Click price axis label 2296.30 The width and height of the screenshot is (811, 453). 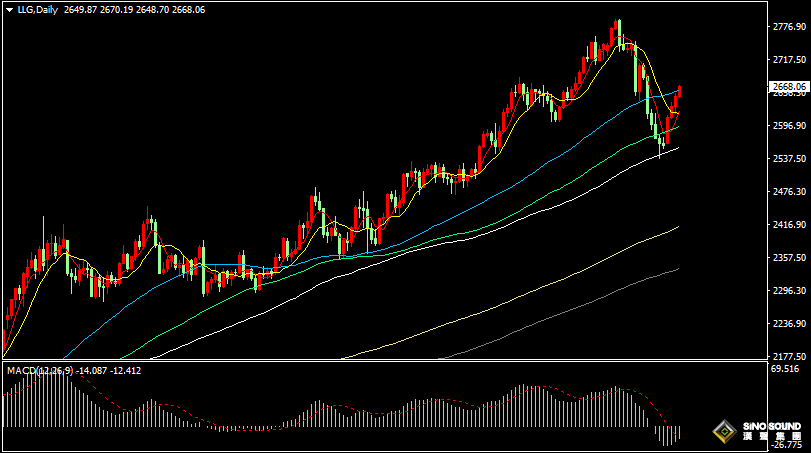(789, 291)
